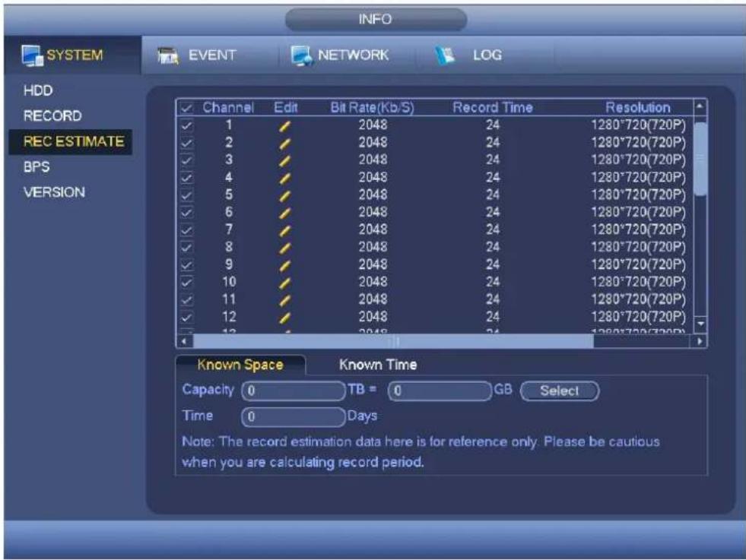Click the horizontal scrollbar thumb
The image size is (746, 560).
(393, 341)
